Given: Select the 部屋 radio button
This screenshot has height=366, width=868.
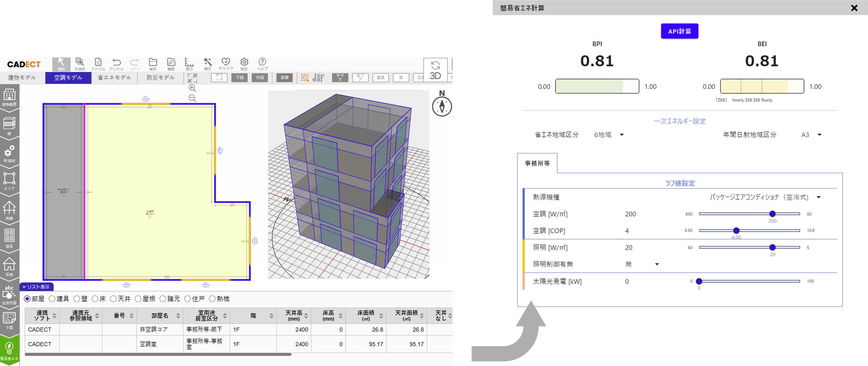Looking at the screenshot, I should pyautogui.click(x=28, y=299).
